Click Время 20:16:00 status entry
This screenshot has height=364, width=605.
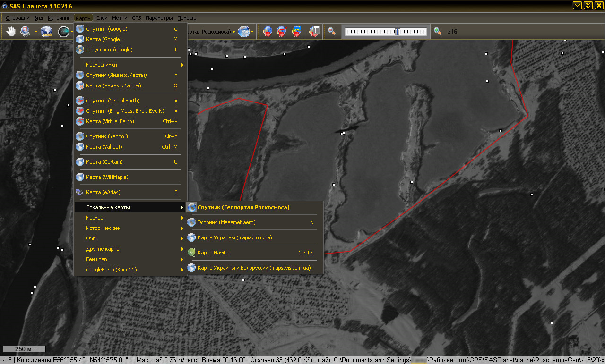point(224,360)
